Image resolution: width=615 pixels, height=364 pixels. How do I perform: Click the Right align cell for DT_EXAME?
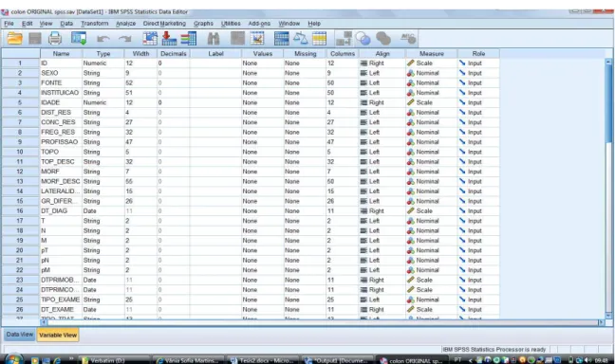tap(382, 309)
